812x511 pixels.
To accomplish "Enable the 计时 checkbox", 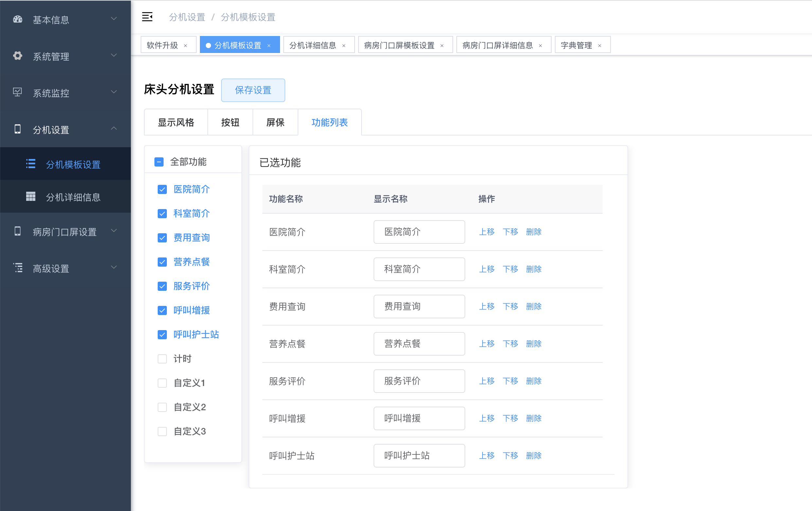I will (x=162, y=359).
